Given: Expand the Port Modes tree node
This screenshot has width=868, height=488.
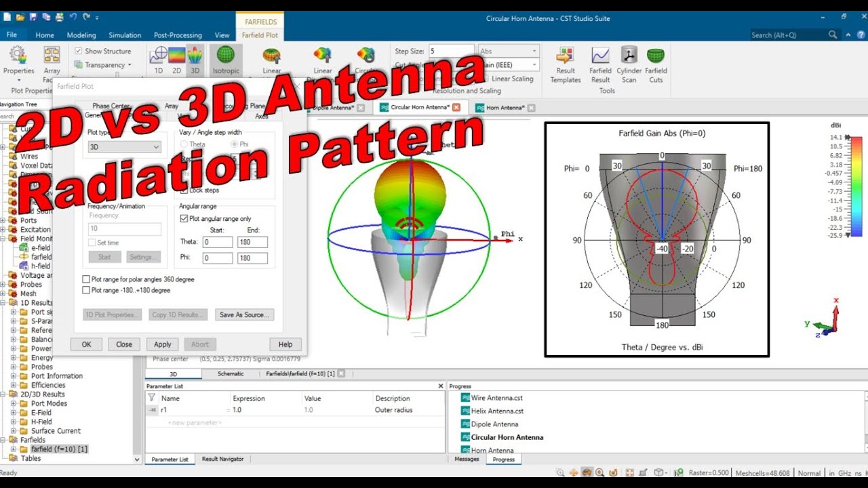Looking at the screenshot, I should tap(14, 403).
